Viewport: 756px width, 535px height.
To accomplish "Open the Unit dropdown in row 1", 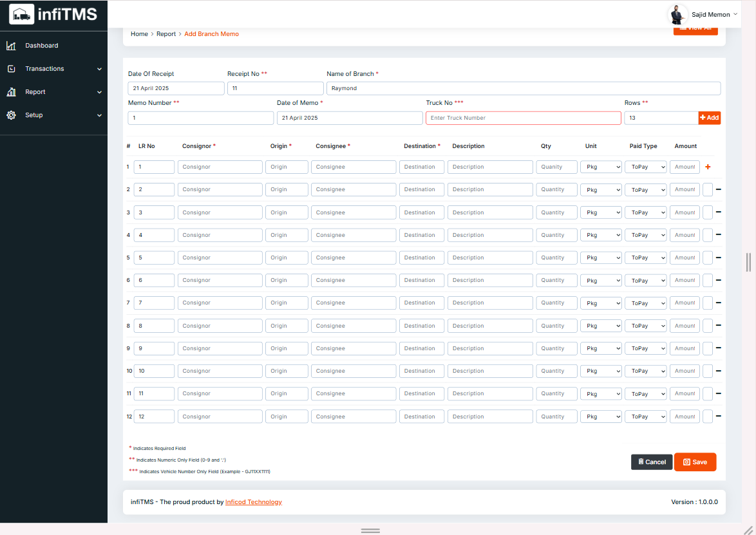I will click(x=601, y=167).
